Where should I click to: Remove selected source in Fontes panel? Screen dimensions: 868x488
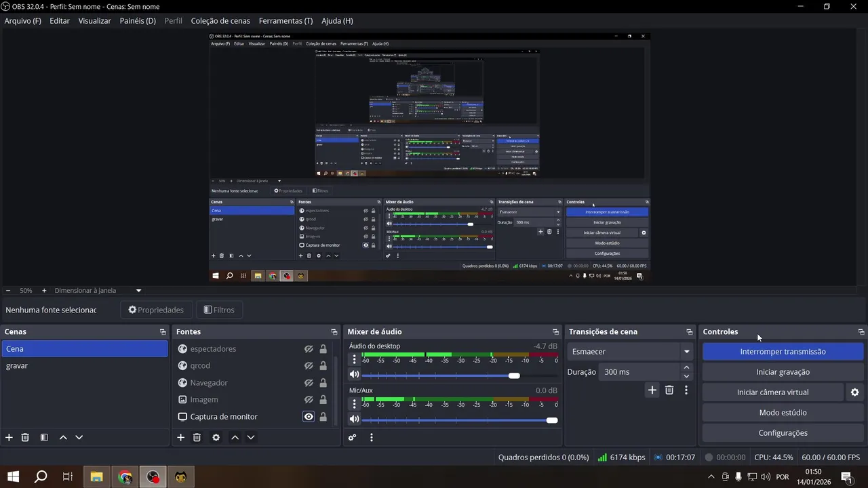coord(197,437)
